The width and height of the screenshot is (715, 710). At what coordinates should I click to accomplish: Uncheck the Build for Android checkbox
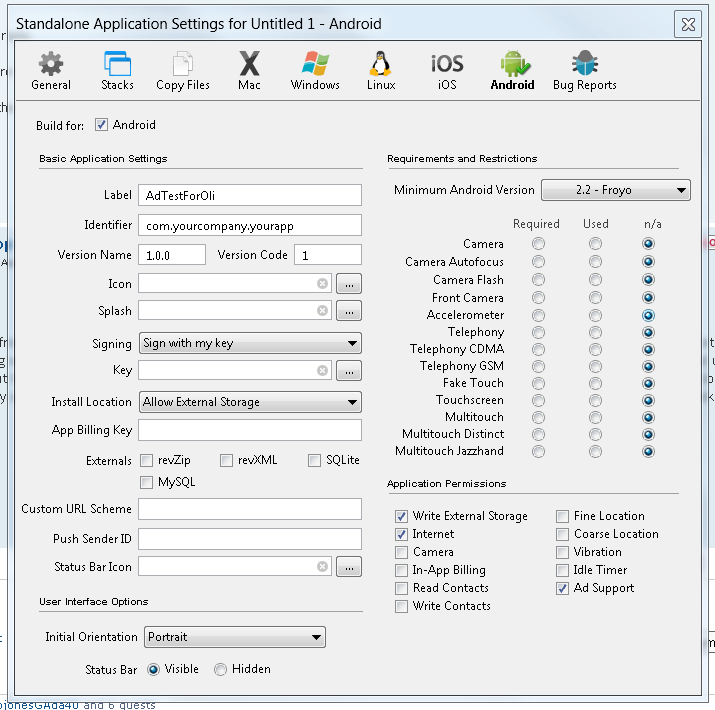pos(101,125)
